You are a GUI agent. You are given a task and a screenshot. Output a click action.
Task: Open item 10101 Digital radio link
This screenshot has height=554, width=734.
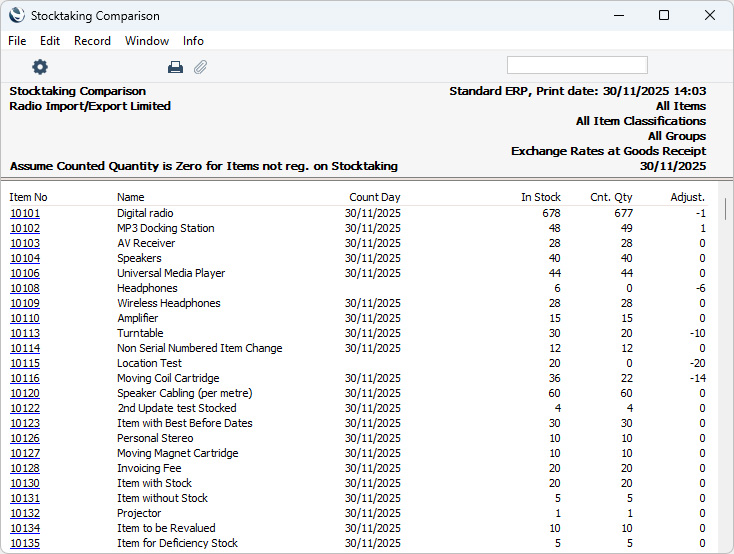pos(25,213)
